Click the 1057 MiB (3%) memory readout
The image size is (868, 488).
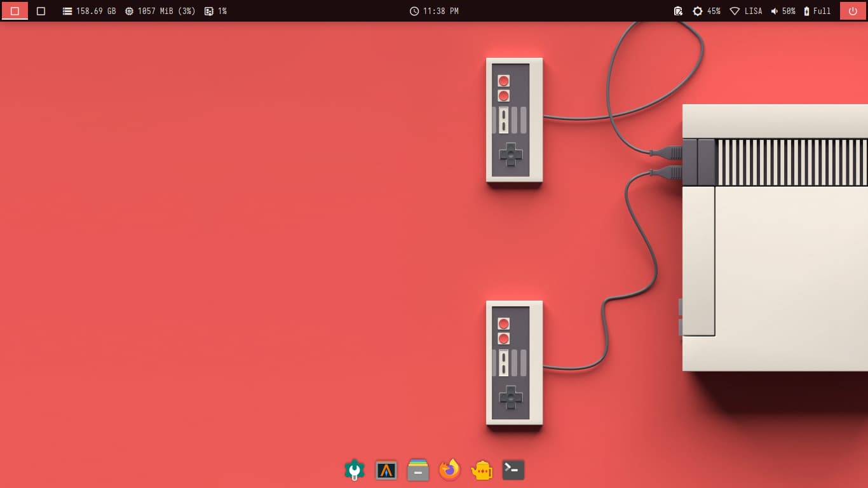pyautogui.click(x=166, y=11)
